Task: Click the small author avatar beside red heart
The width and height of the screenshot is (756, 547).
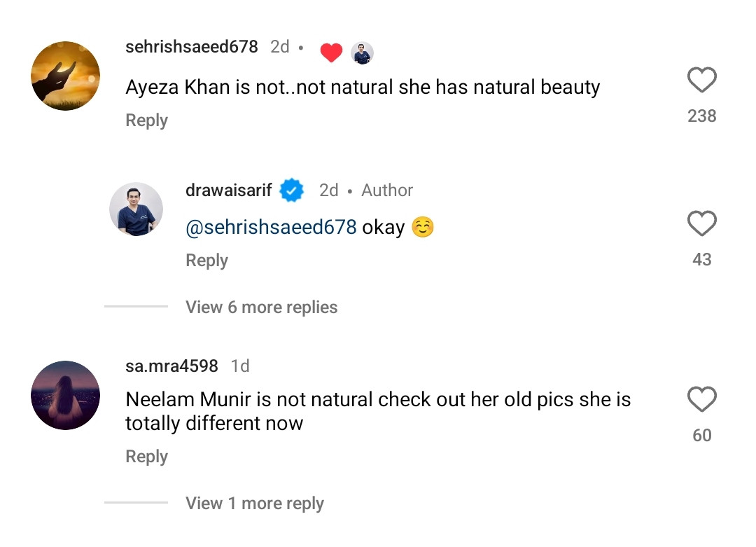Action: [362, 53]
